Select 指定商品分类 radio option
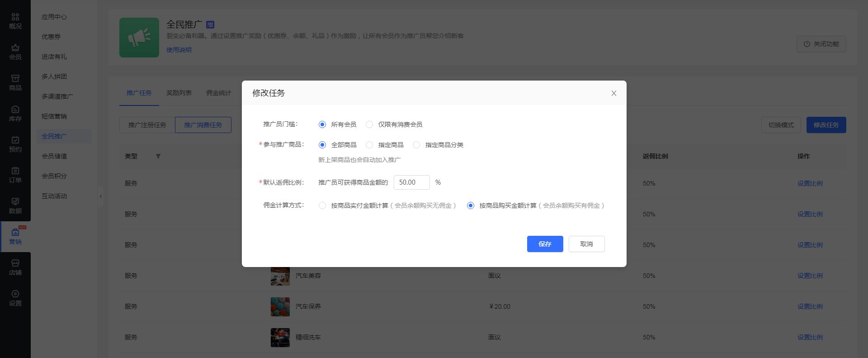 pyautogui.click(x=416, y=145)
